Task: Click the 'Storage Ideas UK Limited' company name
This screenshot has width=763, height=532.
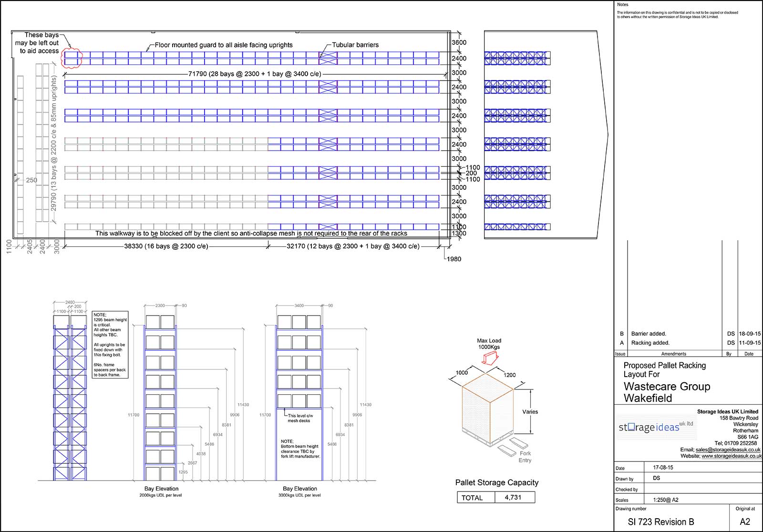Action: (x=727, y=411)
